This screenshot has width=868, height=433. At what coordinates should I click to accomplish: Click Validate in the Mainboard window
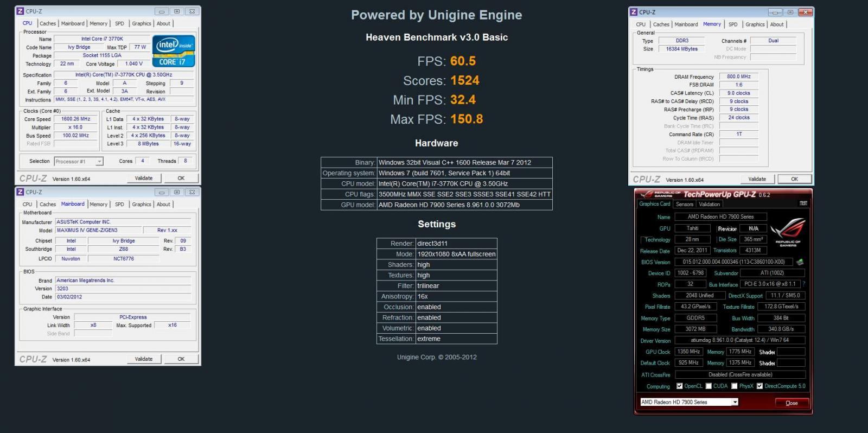(144, 359)
